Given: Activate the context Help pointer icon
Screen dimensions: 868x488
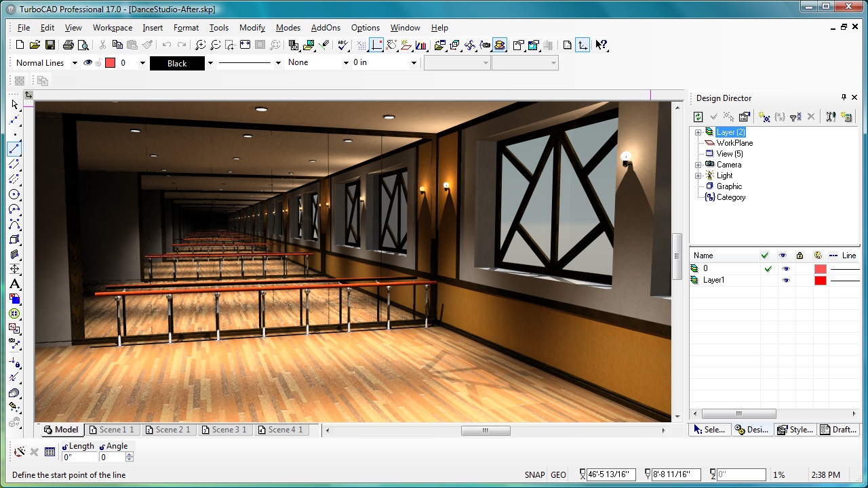Looking at the screenshot, I should (601, 45).
